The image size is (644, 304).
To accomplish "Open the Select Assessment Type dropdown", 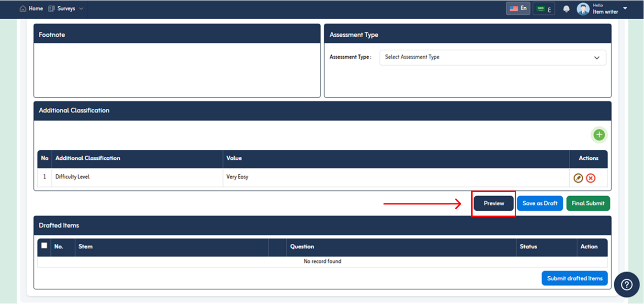I will [493, 57].
